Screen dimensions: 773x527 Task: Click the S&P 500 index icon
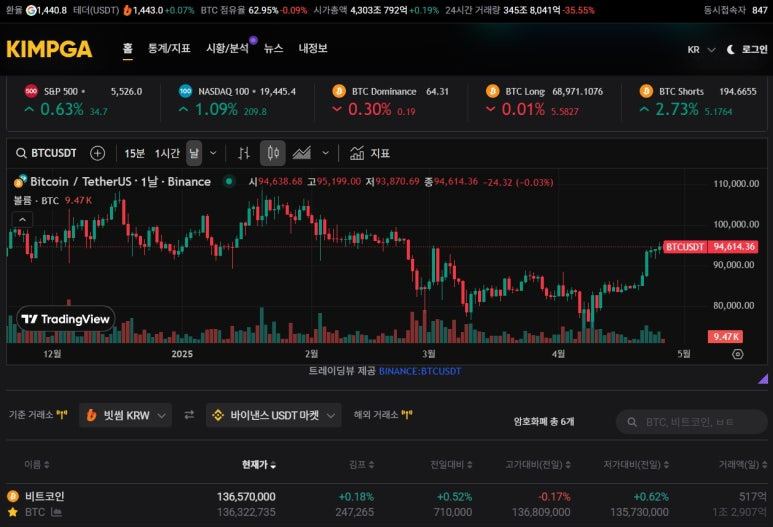tap(31, 91)
